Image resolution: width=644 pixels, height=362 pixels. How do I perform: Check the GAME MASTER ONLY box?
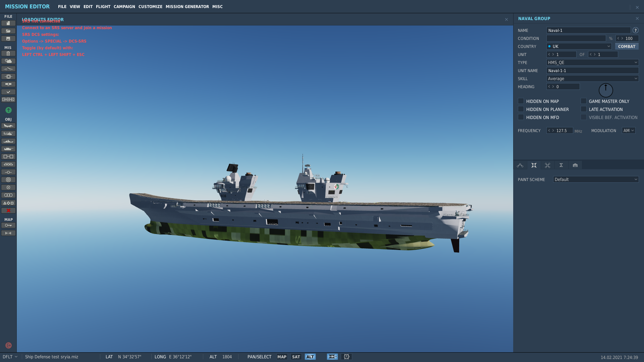pyautogui.click(x=584, y=101)
